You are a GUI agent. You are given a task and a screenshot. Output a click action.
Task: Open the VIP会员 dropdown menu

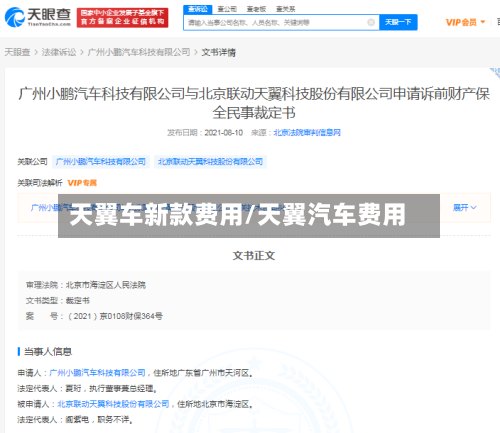tap(465, 22)
